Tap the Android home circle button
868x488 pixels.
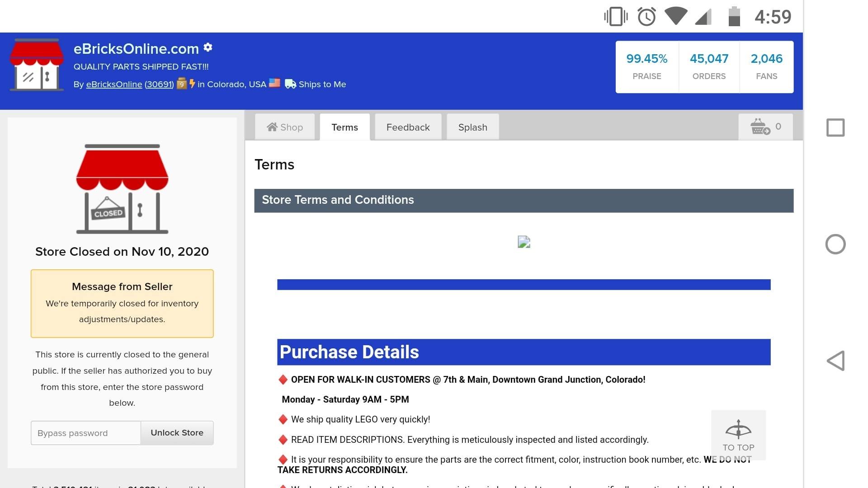(835, 244)
